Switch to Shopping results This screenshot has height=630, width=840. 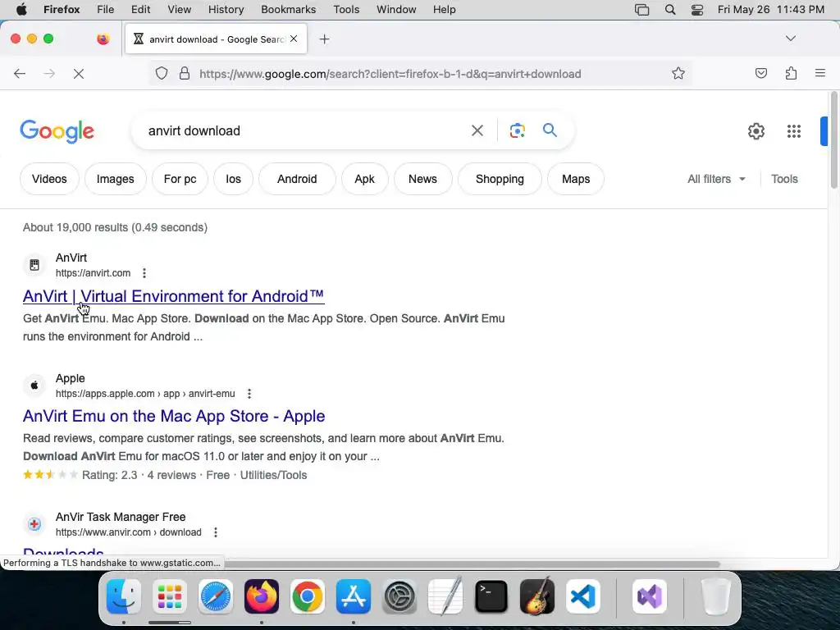(500, 179)
